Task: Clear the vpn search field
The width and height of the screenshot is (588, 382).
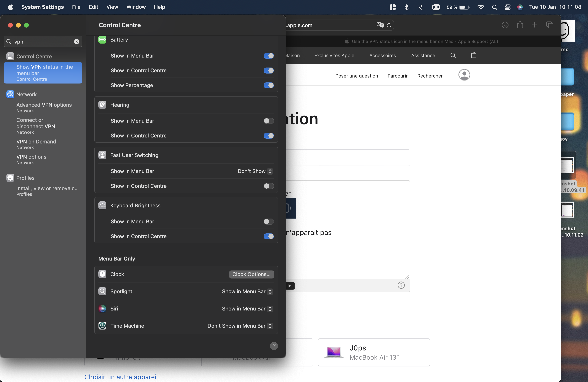Action: 77,42
